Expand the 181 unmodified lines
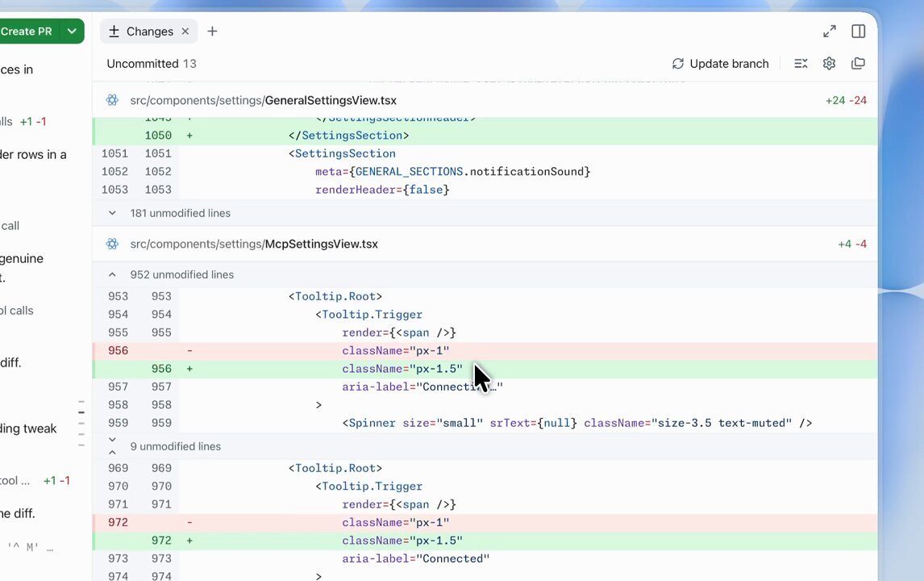This screenshot has width=924, height=581. (x=485, y=213)
